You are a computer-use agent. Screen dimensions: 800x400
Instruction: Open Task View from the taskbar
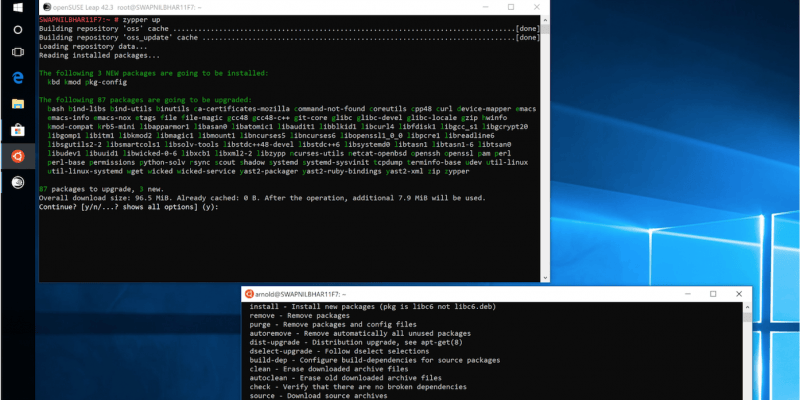17,52
